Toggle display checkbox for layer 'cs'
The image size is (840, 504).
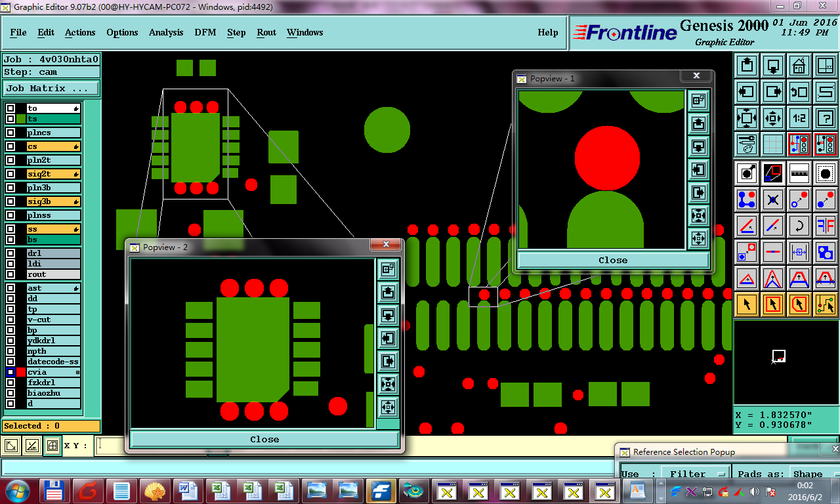[10, 146]
